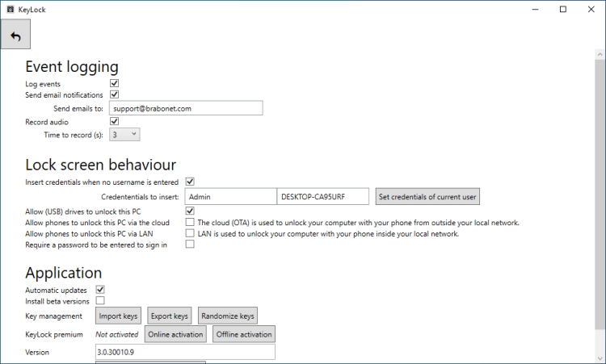Click the Application heading
606x364 pixels.
coord(63,273)
